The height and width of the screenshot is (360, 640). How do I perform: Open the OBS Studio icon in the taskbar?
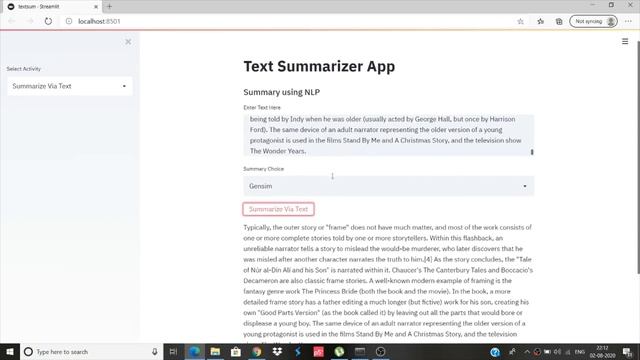pos(380,352)
